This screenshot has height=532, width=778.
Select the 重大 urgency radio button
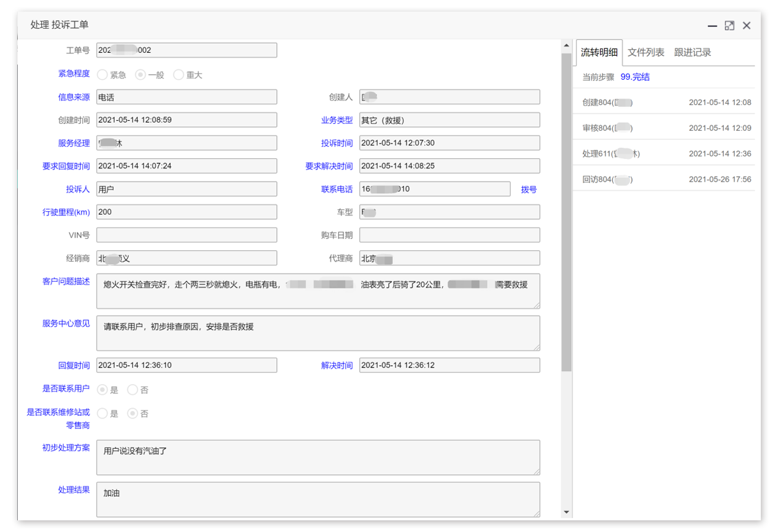pyautogui.click(x=179, y=75)
